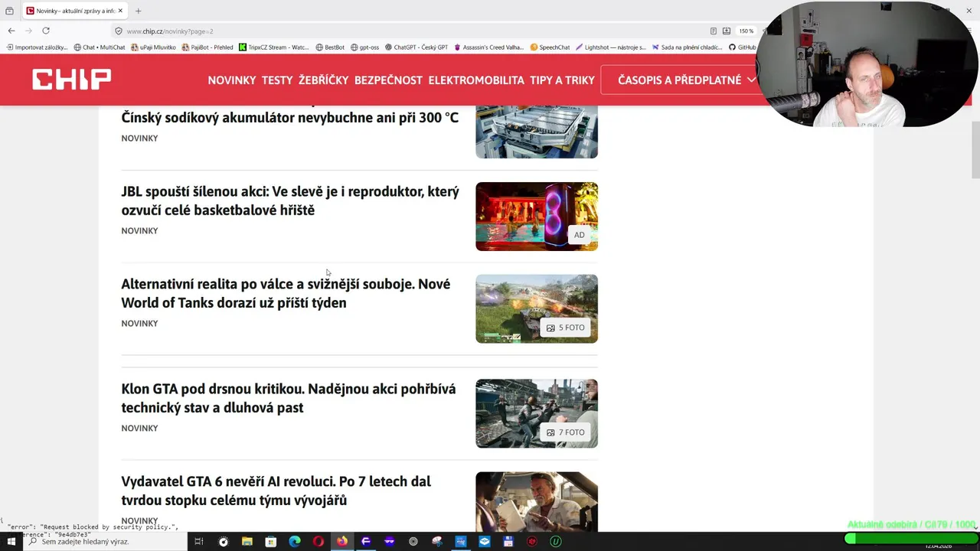Open the Windows Start menu
Viewport: 980px width, 551px height.
coord(11,541)
